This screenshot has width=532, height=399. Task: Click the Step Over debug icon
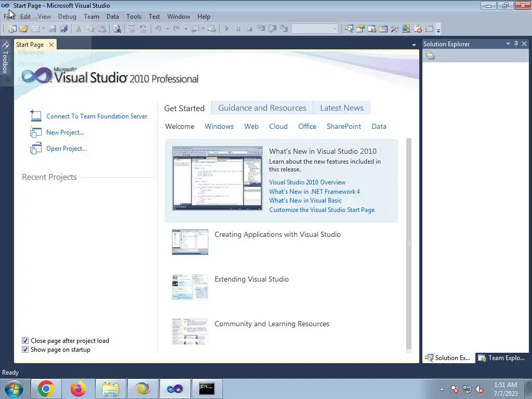272,29
